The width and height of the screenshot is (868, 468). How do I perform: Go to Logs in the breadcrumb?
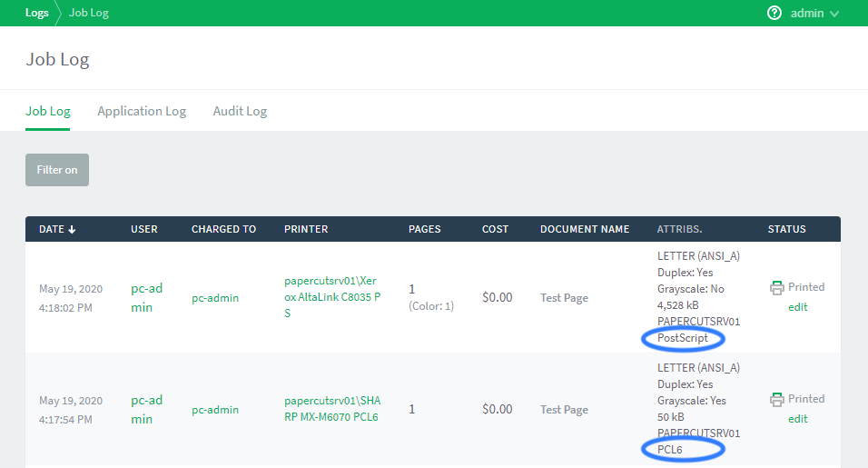(36, 13)
